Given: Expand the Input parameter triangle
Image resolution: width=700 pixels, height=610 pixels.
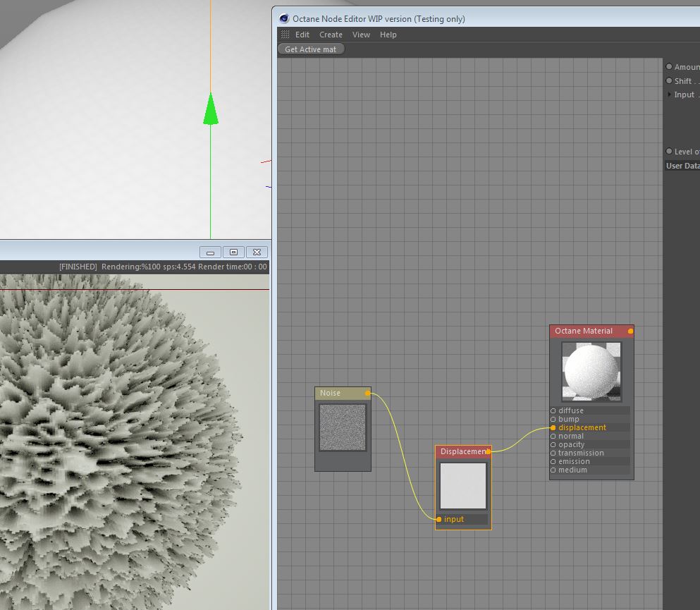Looking at the screenshot, I should pos(669,94).
